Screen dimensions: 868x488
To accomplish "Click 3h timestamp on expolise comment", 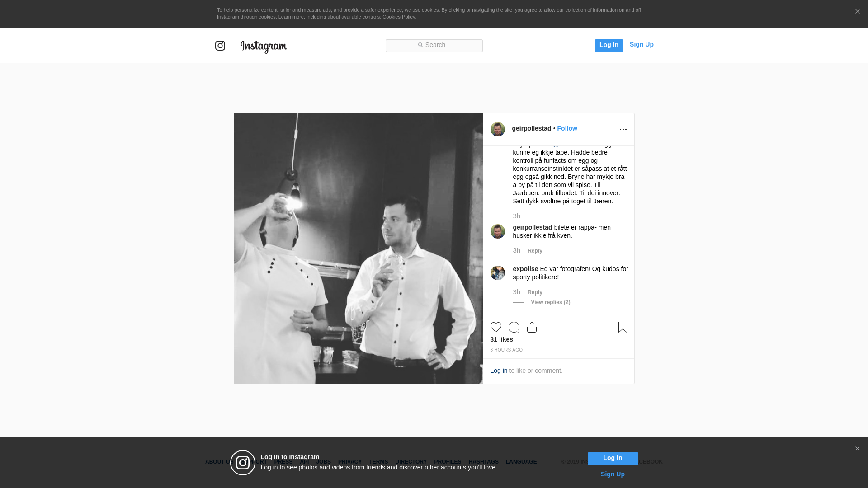I will [517, 292].
